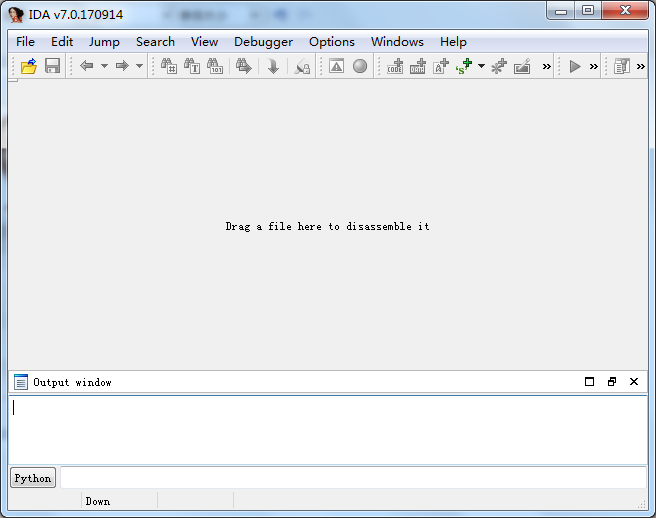Open the Jump menu
656x518 pixels.
click(x=104, y=42)
